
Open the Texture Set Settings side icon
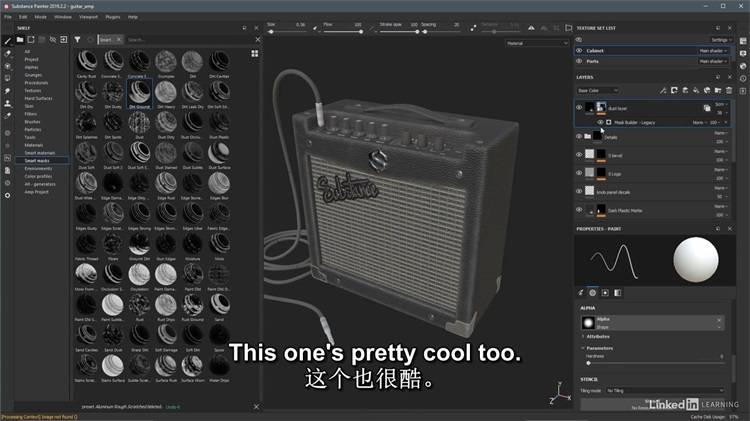[743, 41]
